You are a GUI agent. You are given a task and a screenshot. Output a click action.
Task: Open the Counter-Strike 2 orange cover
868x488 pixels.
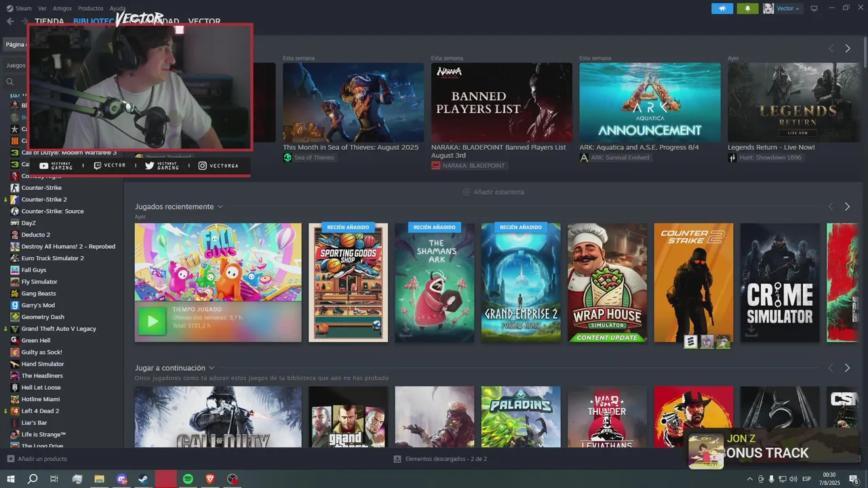coord(693,283)
